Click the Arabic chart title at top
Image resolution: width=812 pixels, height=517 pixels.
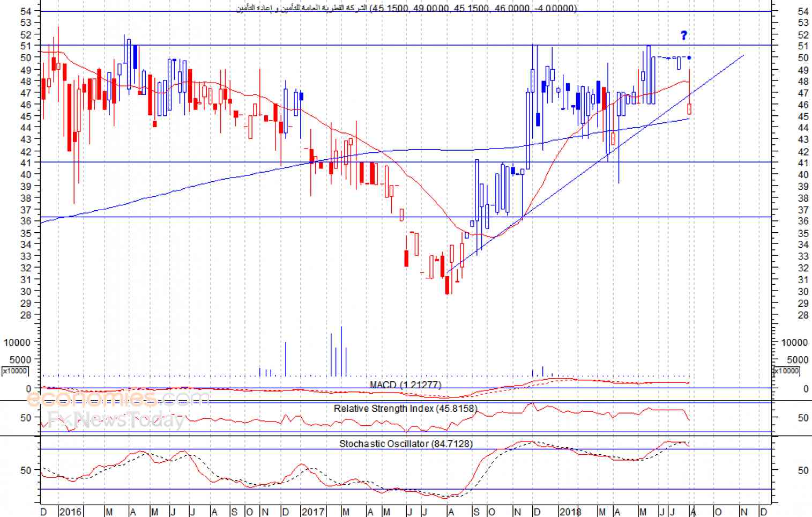(x=406, y=8)
